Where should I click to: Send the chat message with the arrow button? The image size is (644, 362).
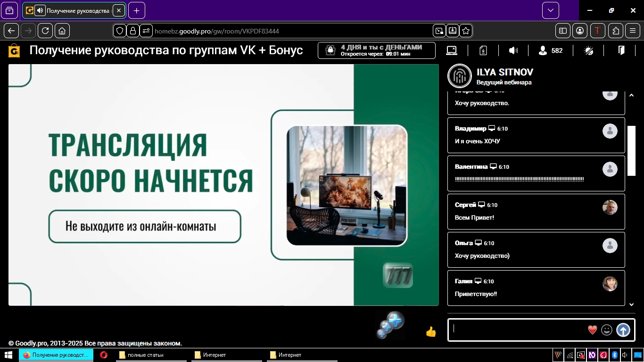pyautogui.click(x=623, y=330)
